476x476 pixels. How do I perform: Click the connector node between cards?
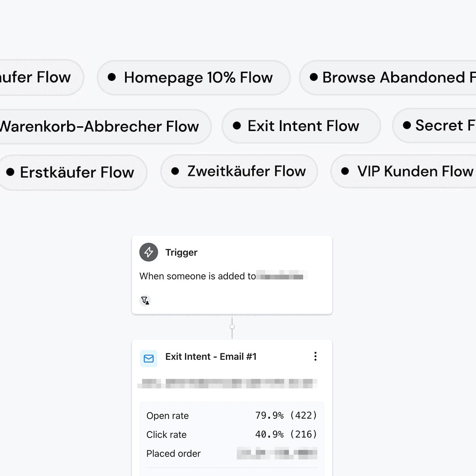click(232, 327)
